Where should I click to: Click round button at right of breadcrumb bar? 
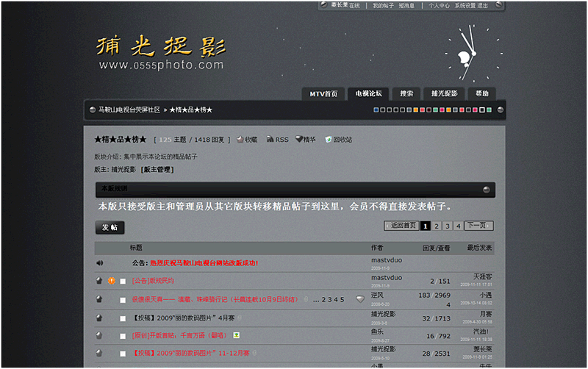point(500,110)
